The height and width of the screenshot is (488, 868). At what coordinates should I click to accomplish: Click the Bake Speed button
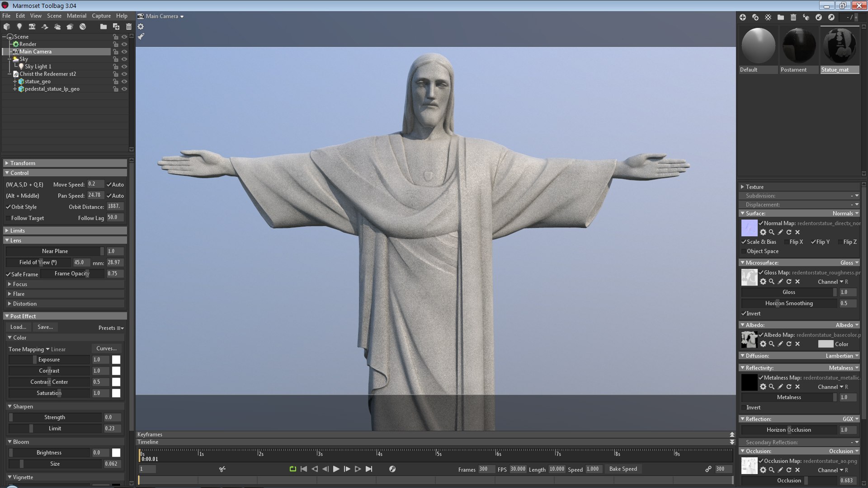[x=623, y=469]
